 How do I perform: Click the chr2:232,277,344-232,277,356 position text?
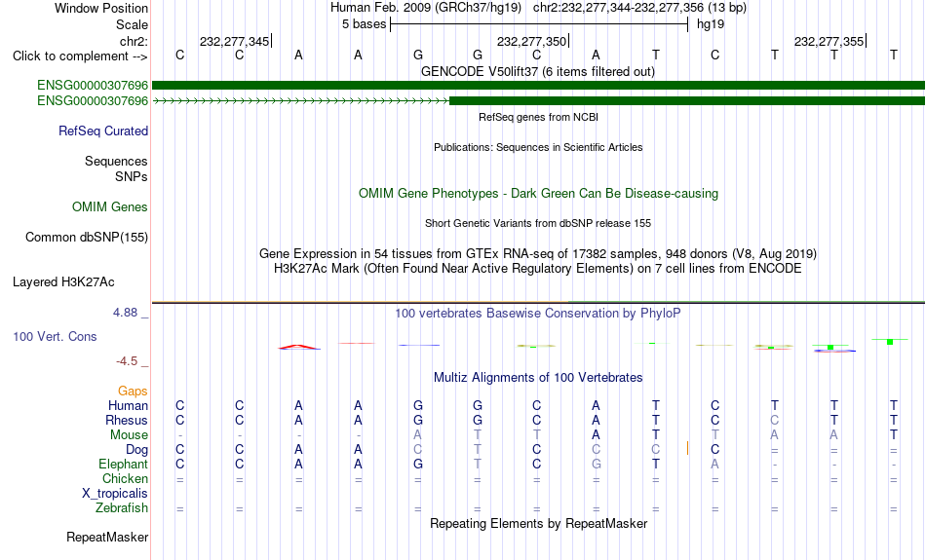coord(639,8)
